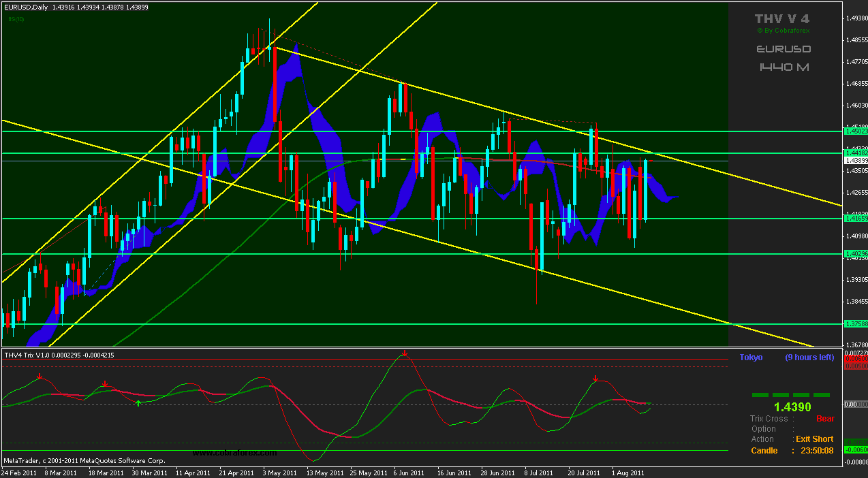
Task: Click the 1.45023 green price level tag
Action: 855,131
